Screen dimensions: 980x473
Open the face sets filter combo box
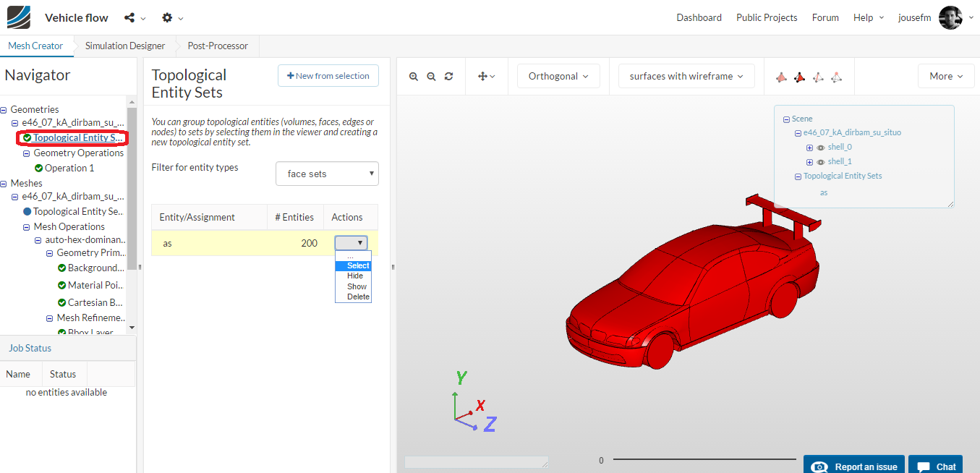[x=327, y=174]
